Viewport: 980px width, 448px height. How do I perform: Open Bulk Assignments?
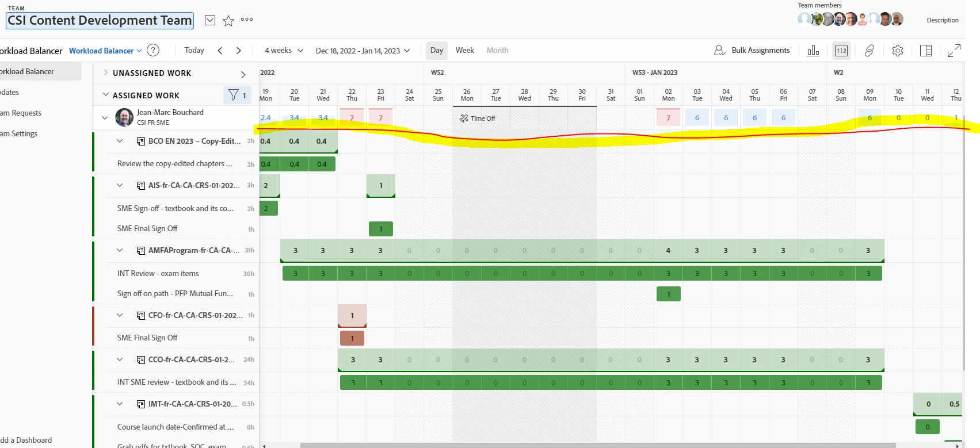(752, 51)
